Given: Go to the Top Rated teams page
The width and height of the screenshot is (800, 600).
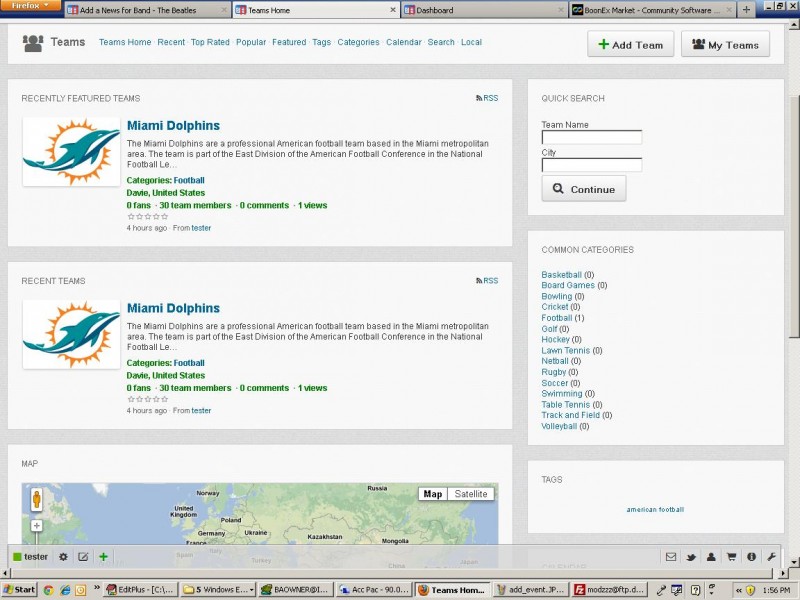Looking at the screenshot, I should click(210, 42).
